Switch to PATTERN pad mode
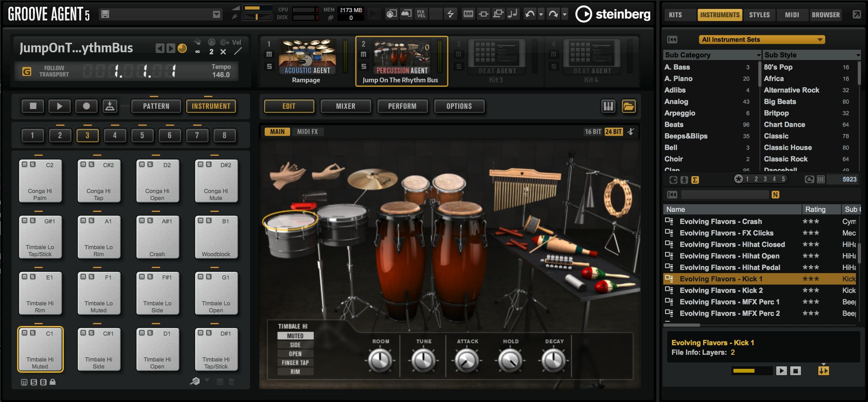Image resolution: width=868 pixels, height=402 pixels. point(156,106)
